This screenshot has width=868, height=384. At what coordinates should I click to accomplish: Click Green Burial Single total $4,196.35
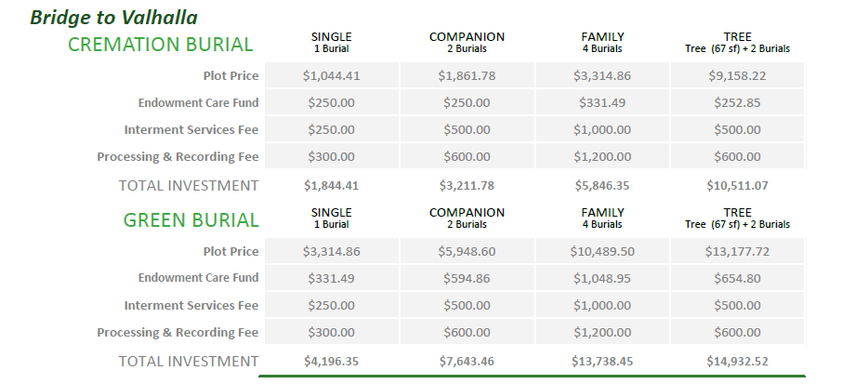pyautogui.click(x=331, y=361)
